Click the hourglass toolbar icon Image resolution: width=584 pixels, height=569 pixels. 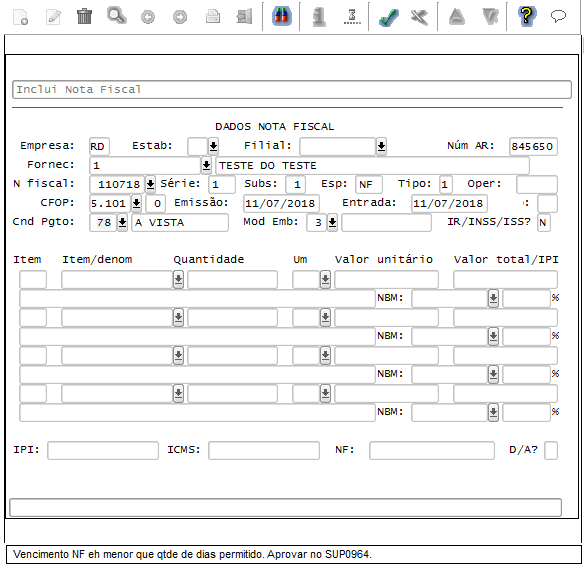coord(352,17)
